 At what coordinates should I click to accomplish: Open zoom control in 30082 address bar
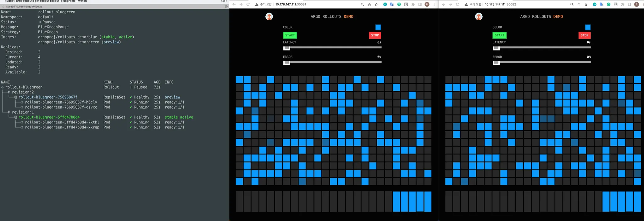572,4
